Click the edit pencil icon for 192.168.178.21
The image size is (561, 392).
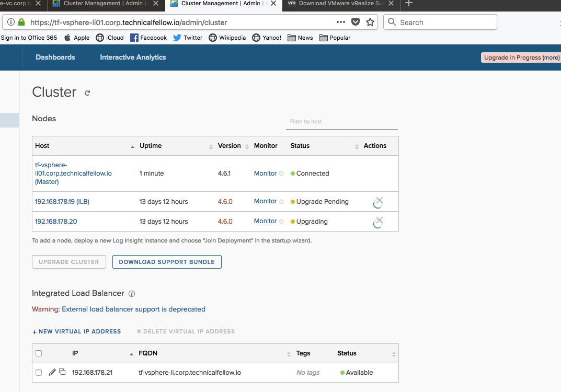(52, 372)
